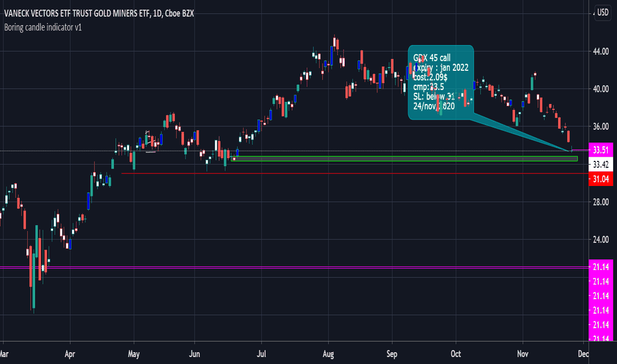Click the Jun label on time axis
Viewport: 617px width, 364px height.
pos(195,354)
